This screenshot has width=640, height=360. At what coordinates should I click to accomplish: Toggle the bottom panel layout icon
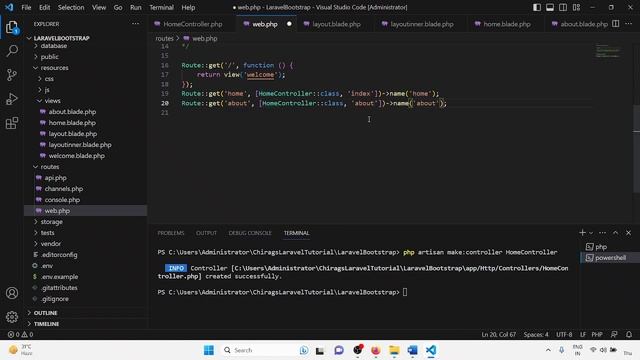click(550, 7)
